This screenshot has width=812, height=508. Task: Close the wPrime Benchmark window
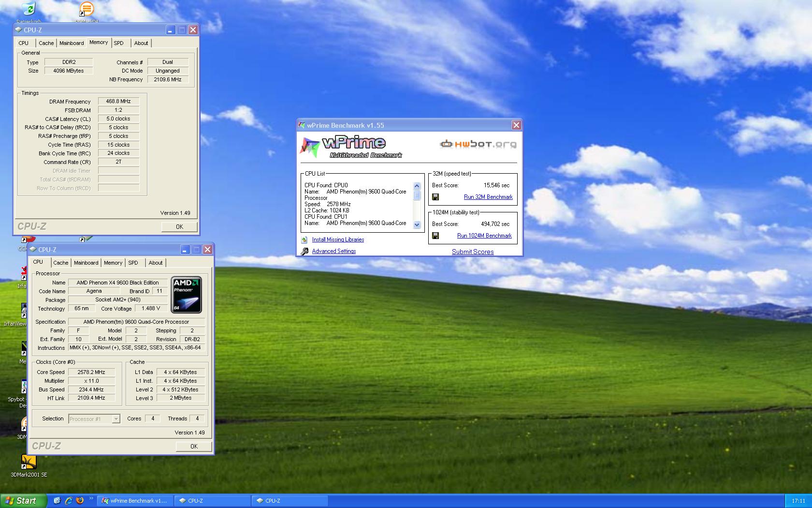coord(516,125)
